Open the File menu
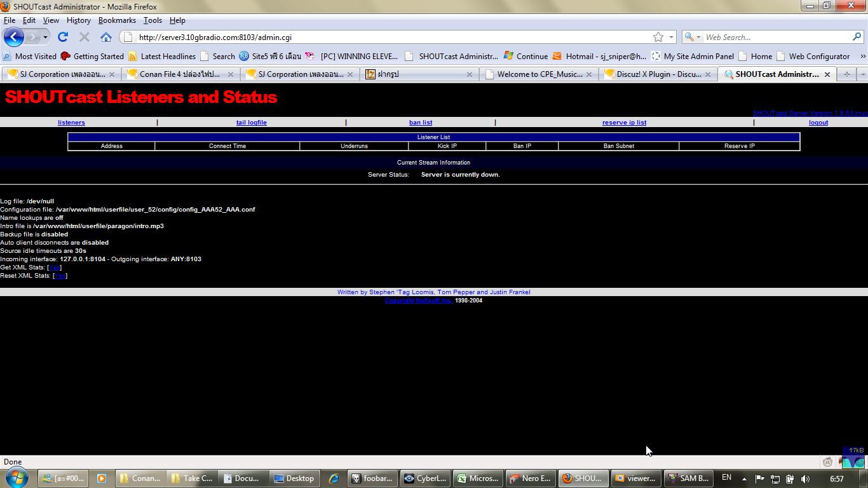Viewport: 868px width, 488px height. pyautogui.click(x=10, y=20)
